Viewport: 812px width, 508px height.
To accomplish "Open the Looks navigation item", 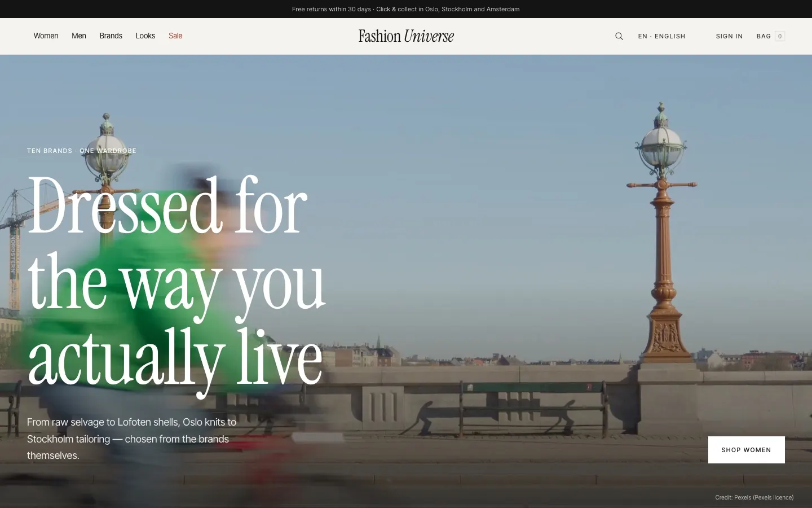I will (x=145, y=36).
